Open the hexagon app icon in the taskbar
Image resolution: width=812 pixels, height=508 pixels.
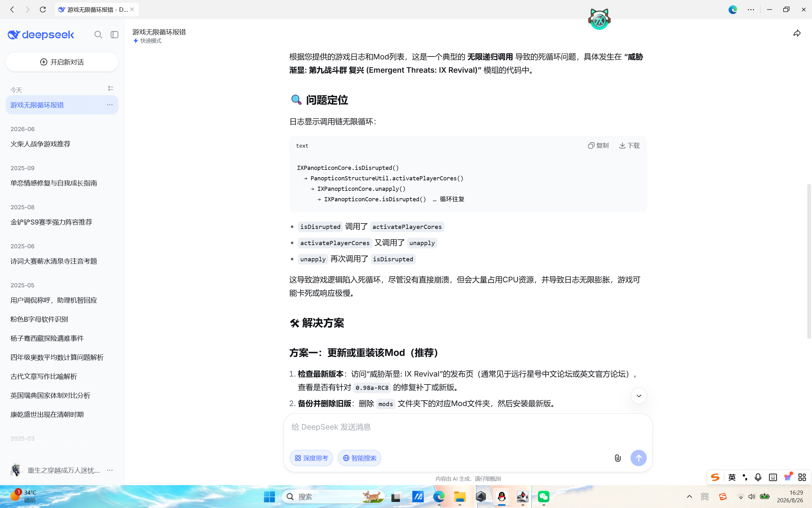coord(481,497)
